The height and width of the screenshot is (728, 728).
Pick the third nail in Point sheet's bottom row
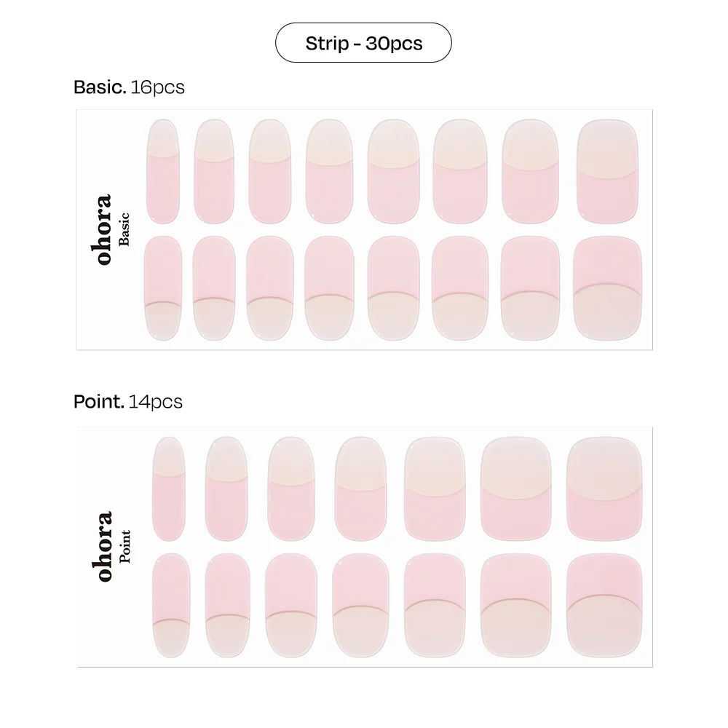tap(291, 604)
